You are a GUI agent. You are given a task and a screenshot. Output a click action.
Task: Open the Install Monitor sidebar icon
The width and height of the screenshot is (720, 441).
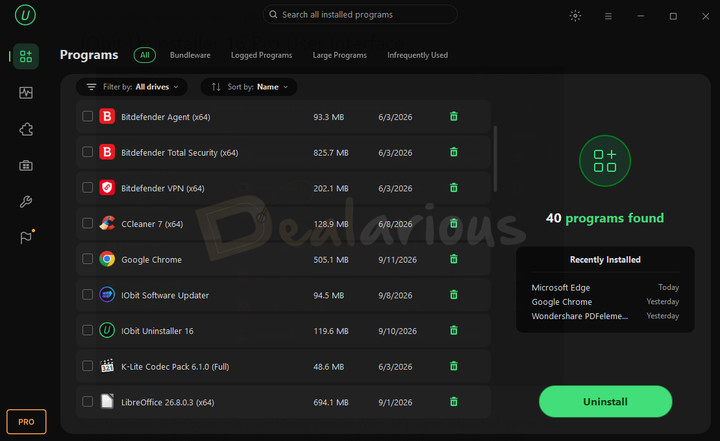[x=26, y=93]
